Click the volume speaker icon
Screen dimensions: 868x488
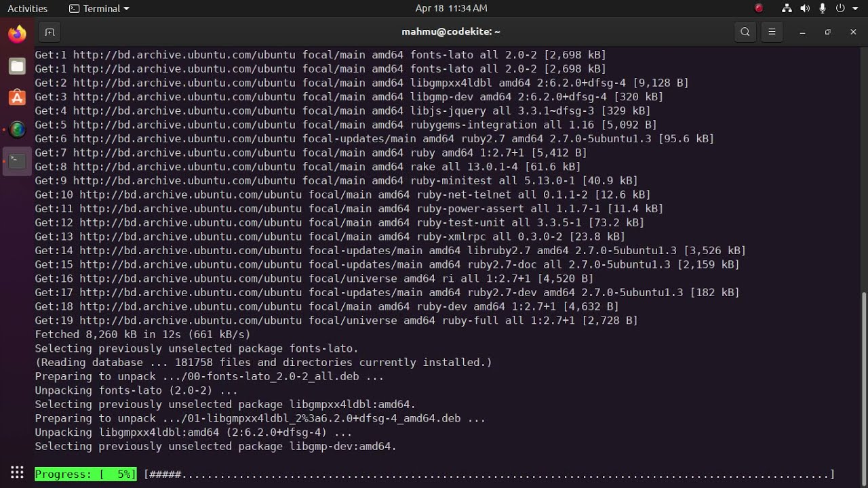coord(805,8)
